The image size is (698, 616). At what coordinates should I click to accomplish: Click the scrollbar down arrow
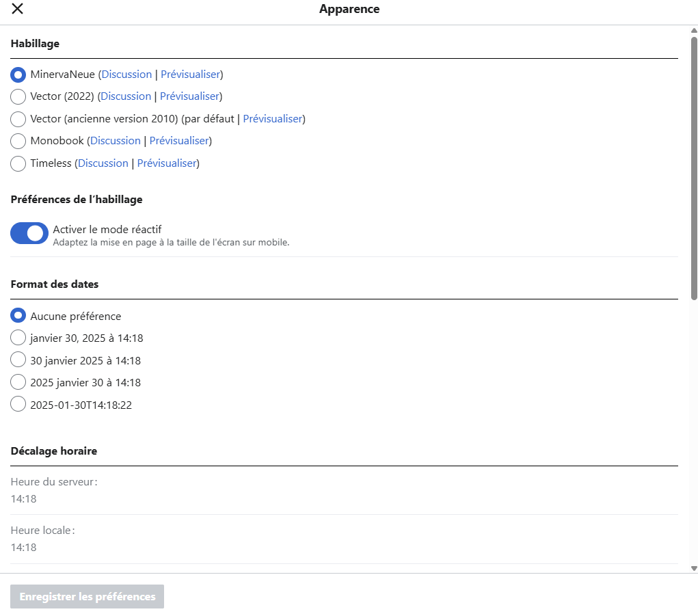point(694,568)
